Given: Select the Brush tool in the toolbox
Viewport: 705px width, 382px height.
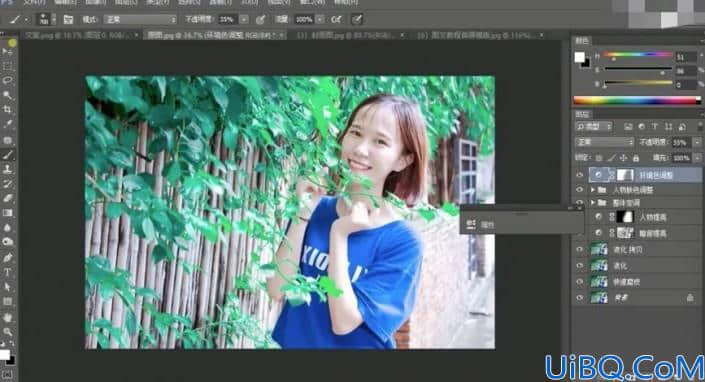Looking at the screenshot, I should coord(7,155).
